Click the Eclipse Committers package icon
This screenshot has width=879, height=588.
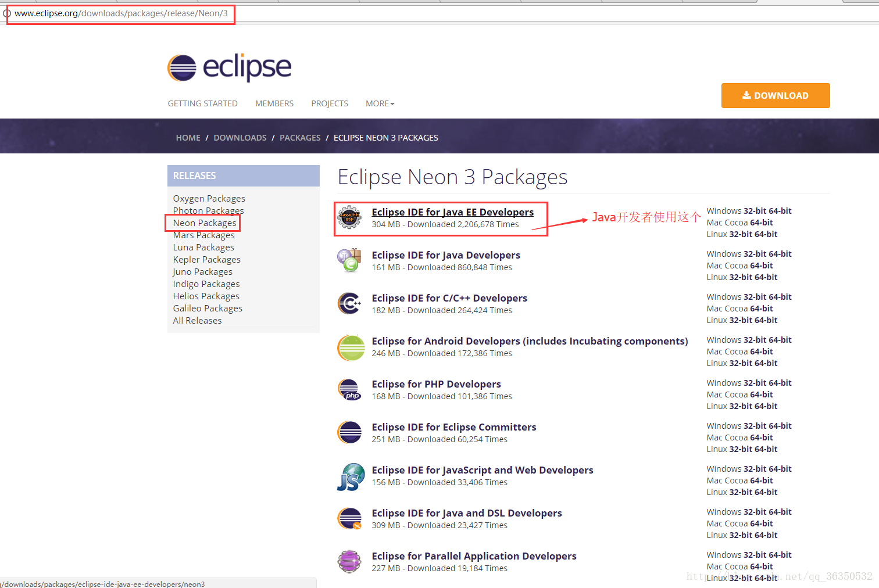pos(349,432)
